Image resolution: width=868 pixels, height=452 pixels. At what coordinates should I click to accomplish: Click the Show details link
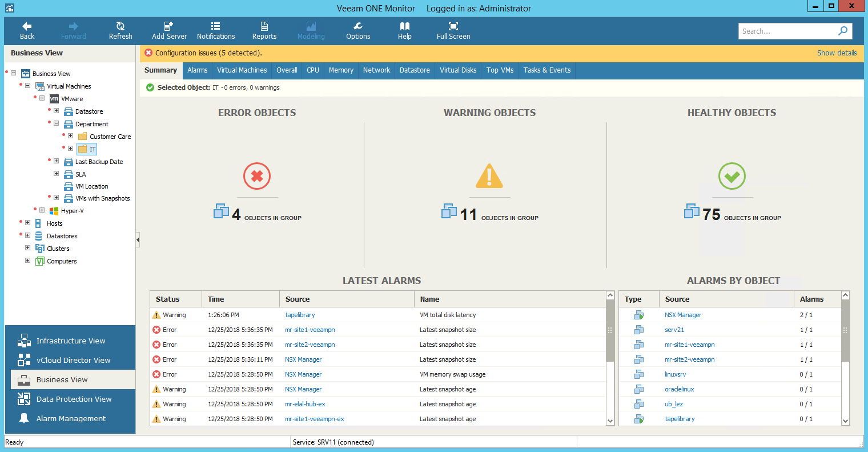[x=837, y=53]
